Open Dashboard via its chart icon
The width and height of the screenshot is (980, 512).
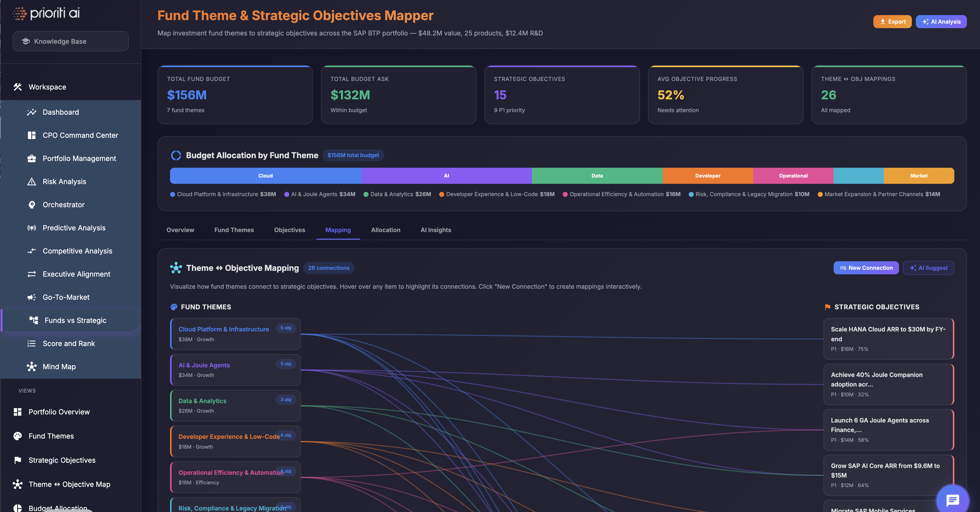pos(32,112)
